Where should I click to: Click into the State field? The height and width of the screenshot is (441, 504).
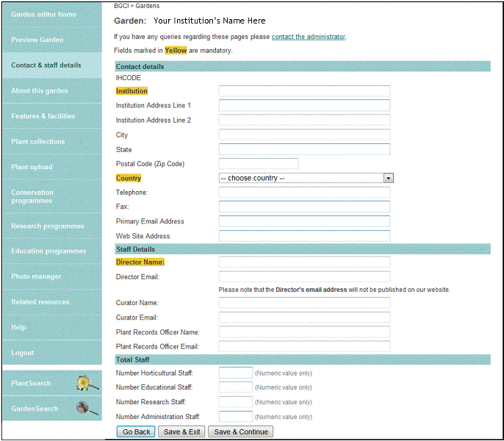(304, 149)
